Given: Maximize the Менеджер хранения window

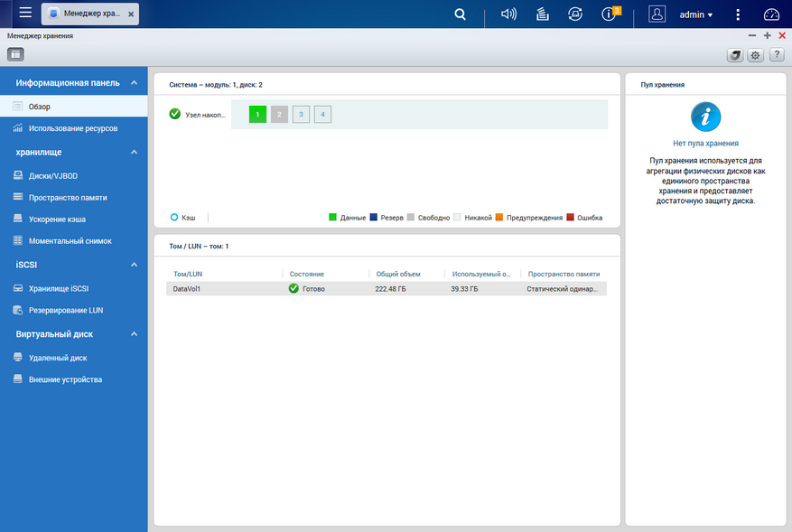Looking at the screenshot, I should 768,35.
